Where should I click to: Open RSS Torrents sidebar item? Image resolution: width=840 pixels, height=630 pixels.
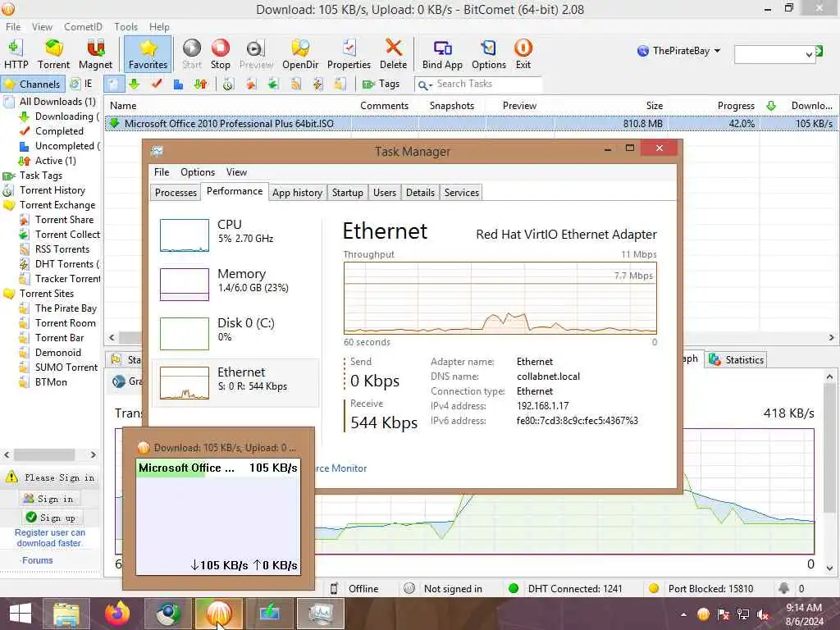(x=62, y=249)
